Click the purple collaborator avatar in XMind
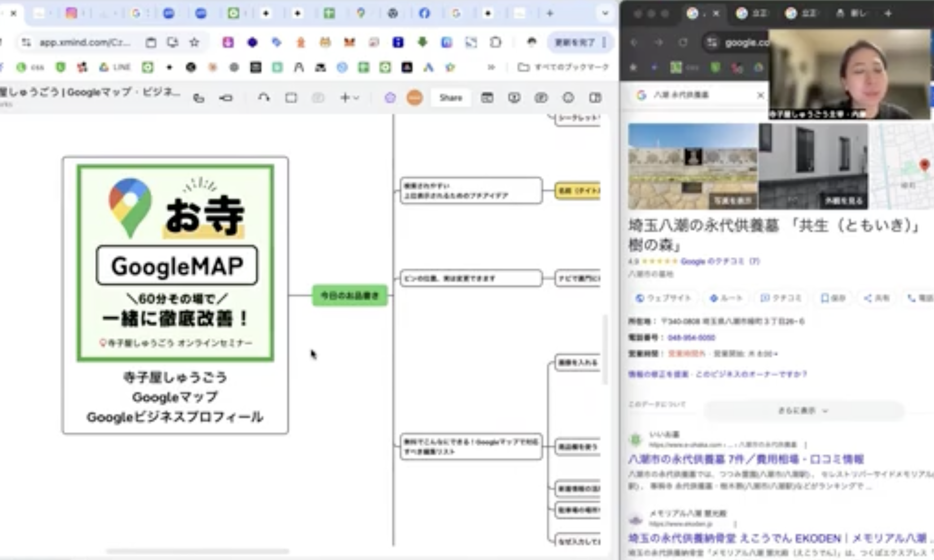934x560 pixels. coord(390,97)
